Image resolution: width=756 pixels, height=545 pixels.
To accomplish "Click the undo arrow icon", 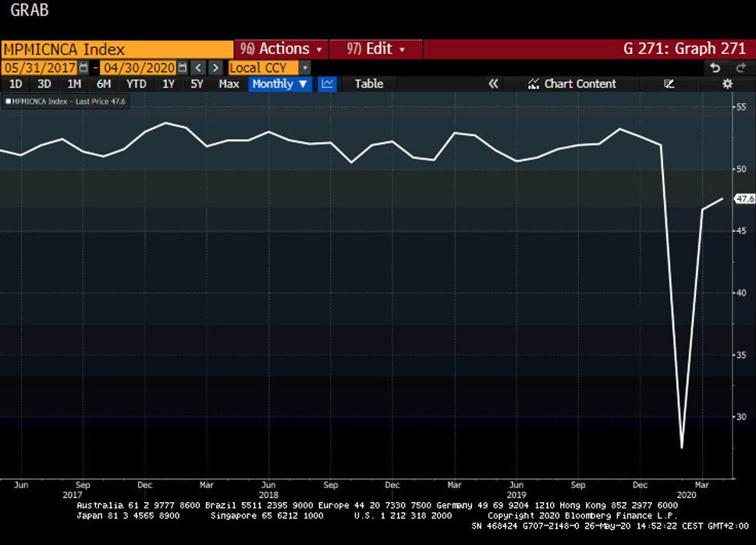I will 715,68.
